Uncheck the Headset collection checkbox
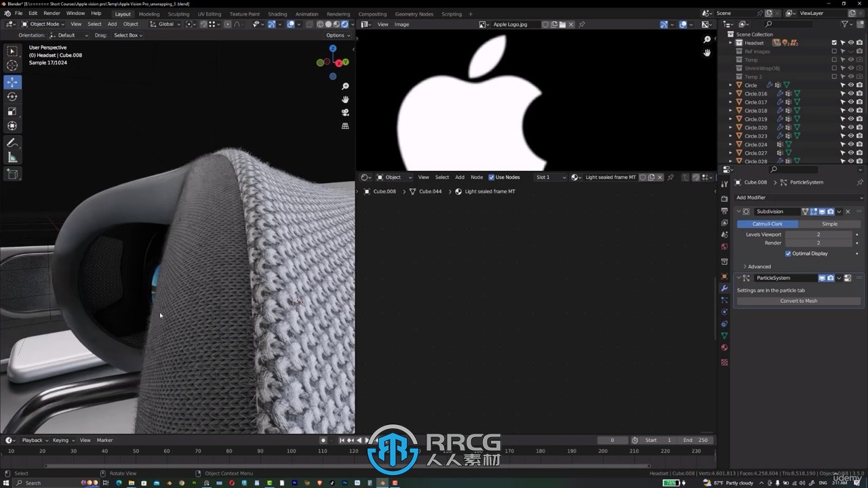 pyautogui.click(x=834, y=43)
